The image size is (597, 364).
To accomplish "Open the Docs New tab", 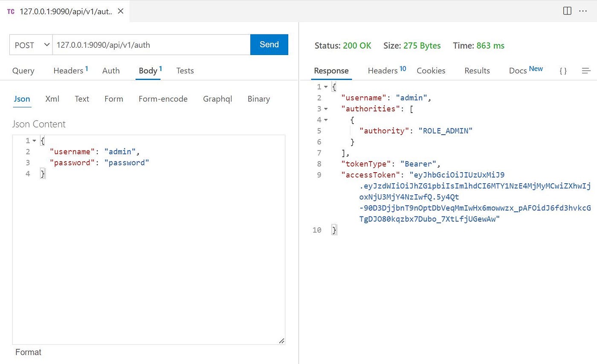I will click(x=526, y=70).
